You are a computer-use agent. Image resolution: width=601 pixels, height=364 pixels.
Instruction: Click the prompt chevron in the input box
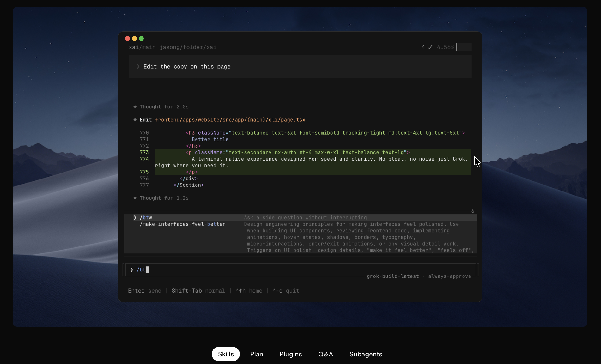pyautogui.click(x=132, y=270)
